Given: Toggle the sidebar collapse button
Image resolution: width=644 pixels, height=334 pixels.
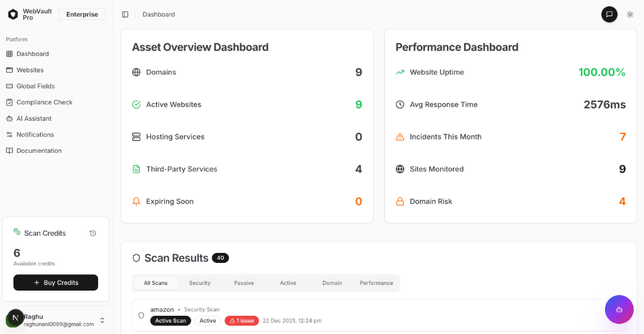Looking at the screenshot, I should [125, 14].
